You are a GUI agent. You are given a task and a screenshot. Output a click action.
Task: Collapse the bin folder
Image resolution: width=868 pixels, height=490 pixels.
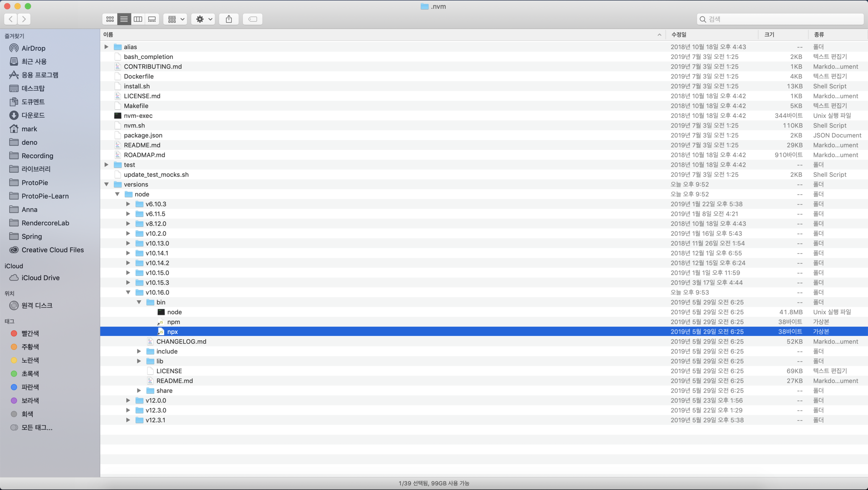click(139, 302)
